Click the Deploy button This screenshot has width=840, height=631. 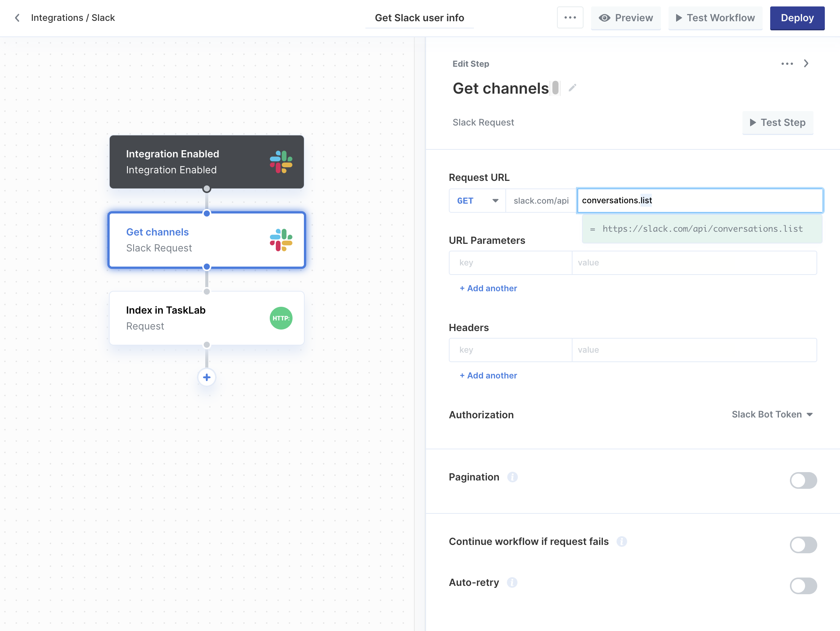[797, 18]
